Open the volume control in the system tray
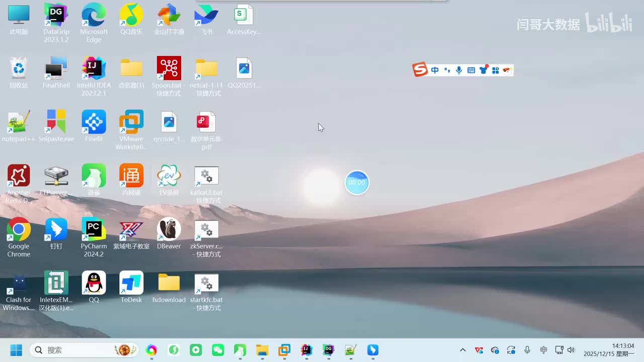 571,350
